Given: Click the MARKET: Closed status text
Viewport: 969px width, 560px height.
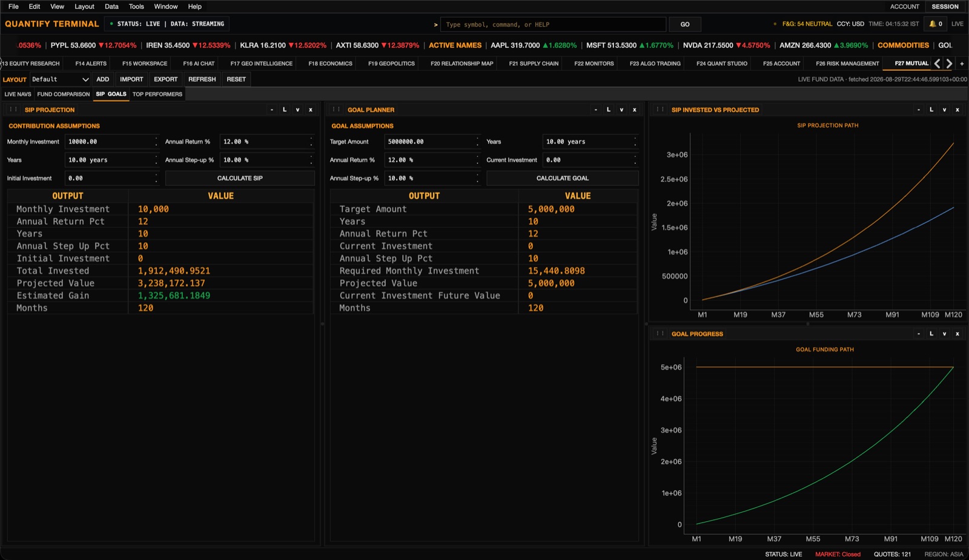Looking at the screenshot, I should coord(838,554).
